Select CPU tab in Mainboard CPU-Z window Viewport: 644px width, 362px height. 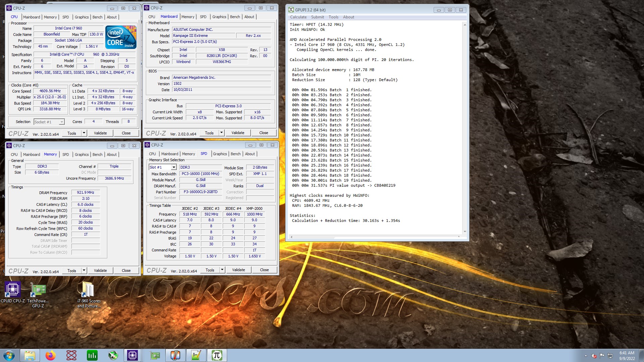[x=152, y=17]
